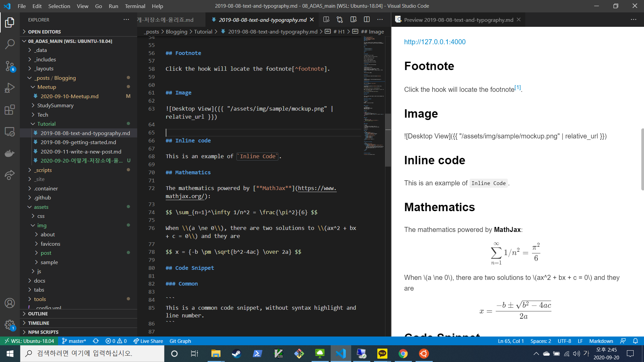Select the Git Graph item in the status bar
Screen dimensions: 644x362
pyautogui.click(x=180, y=341)
